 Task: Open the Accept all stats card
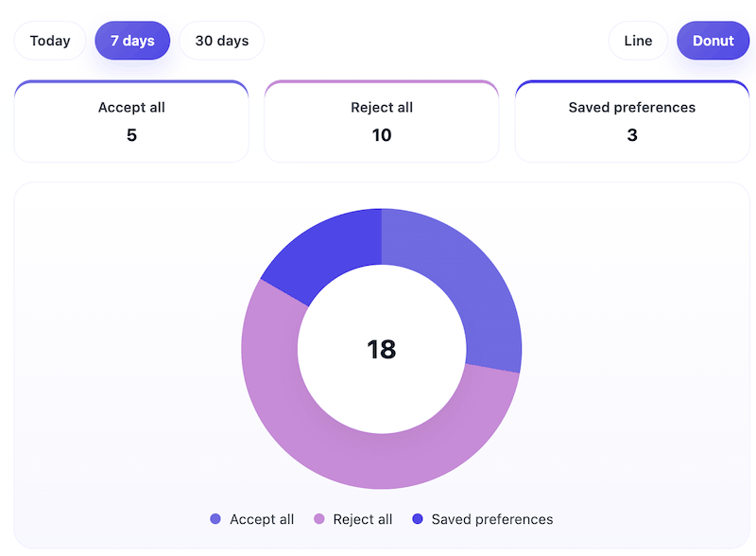(x=131, y=120)
